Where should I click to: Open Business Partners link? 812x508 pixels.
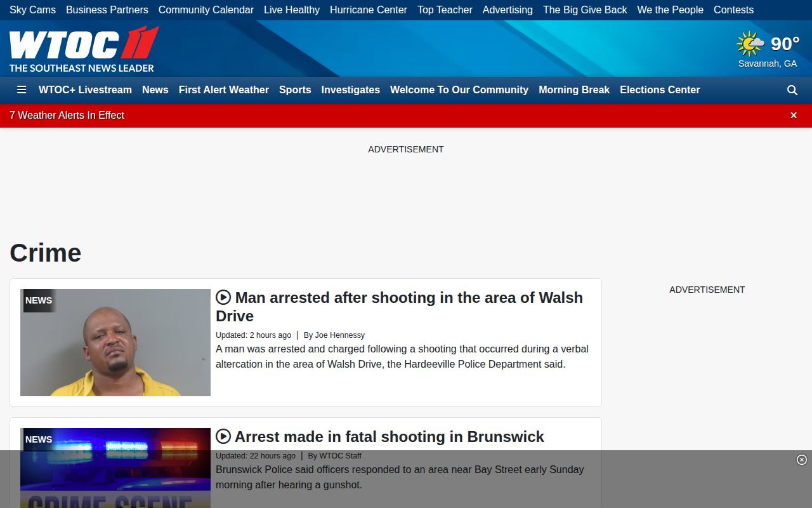click(x=107, y=10)
